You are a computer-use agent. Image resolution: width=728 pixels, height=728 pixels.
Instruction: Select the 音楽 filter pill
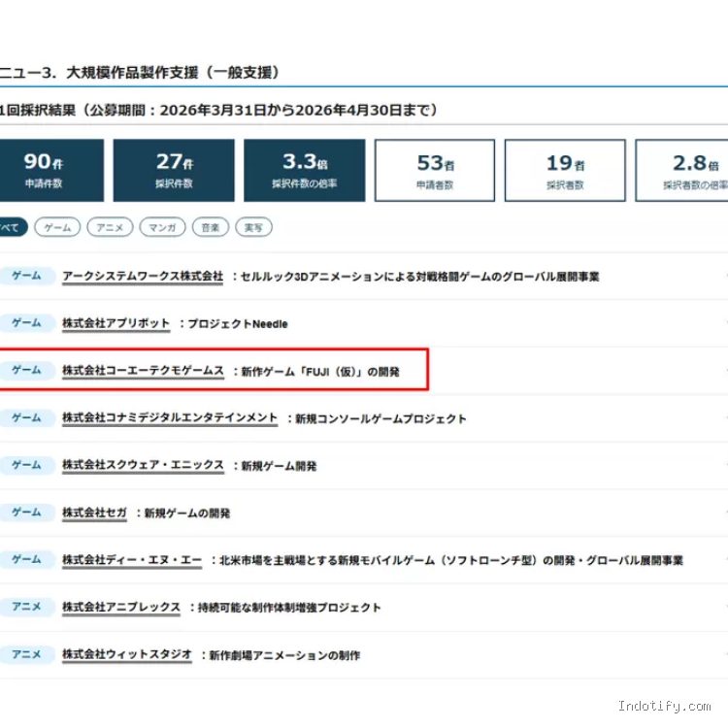(x=211, y=227)
